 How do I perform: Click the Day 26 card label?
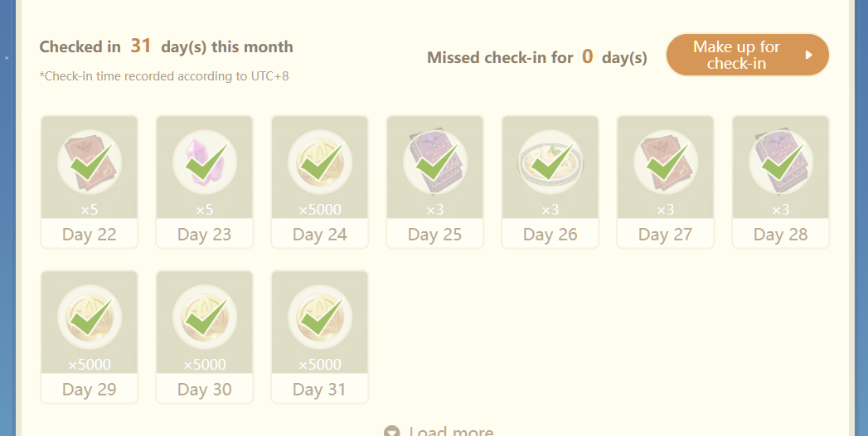click(x=550, y=235)
